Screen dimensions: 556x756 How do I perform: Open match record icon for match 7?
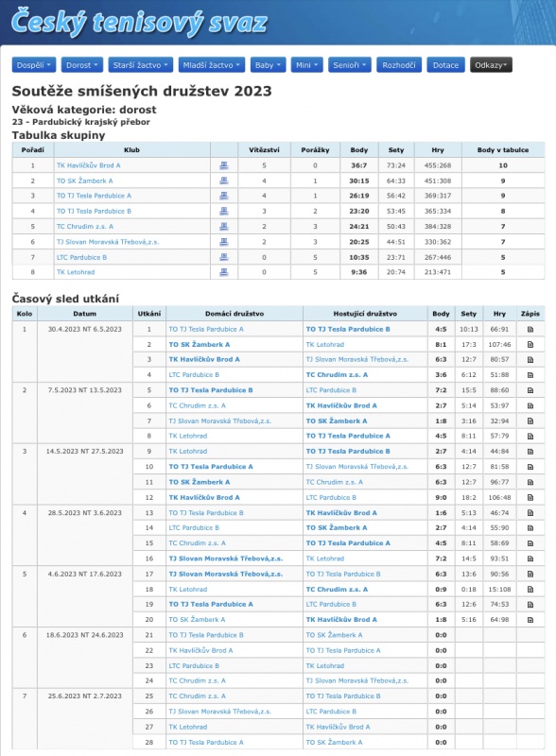(x=530, y=421)
